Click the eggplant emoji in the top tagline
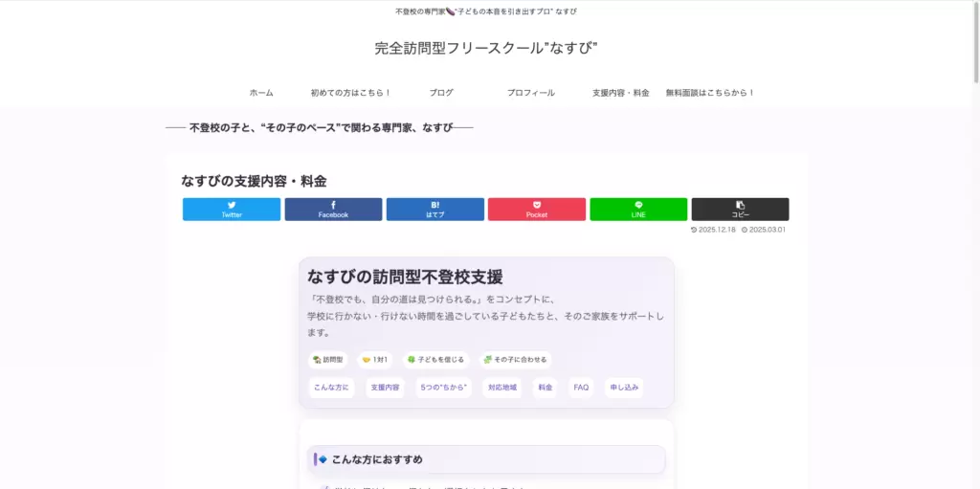This screenshot has height=489, width=980. [x=450, y=11]
